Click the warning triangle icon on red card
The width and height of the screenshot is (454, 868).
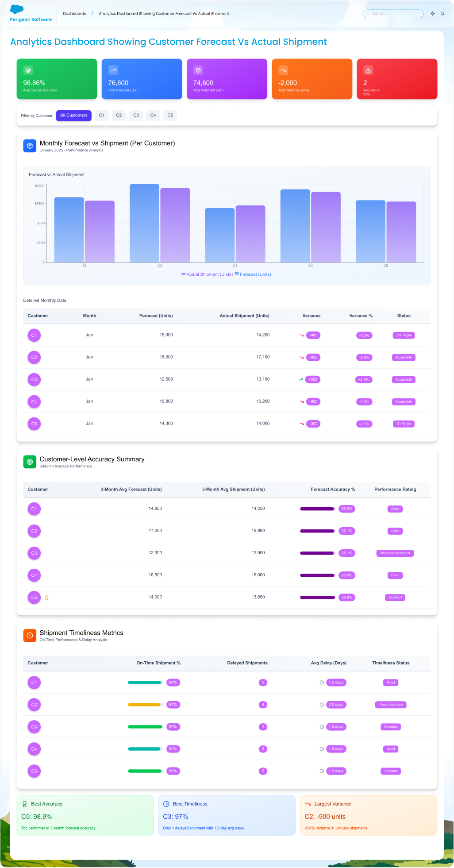click(x=368, y=70)
